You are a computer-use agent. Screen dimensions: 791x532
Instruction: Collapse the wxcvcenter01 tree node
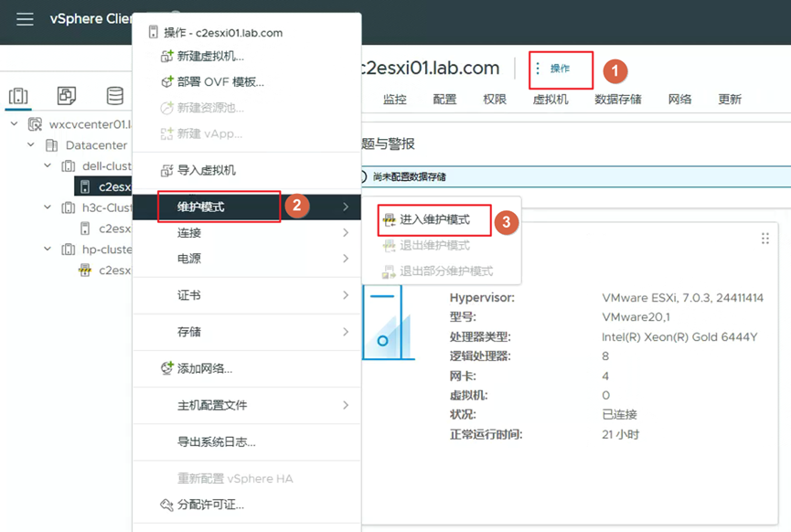tap(14, 123)
